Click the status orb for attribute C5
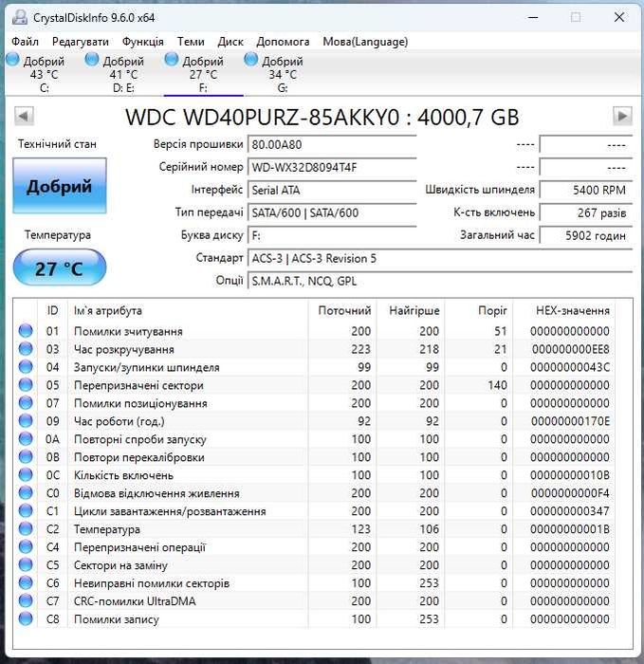The width and height of the screenshot is (644, 664). [26, 565]
